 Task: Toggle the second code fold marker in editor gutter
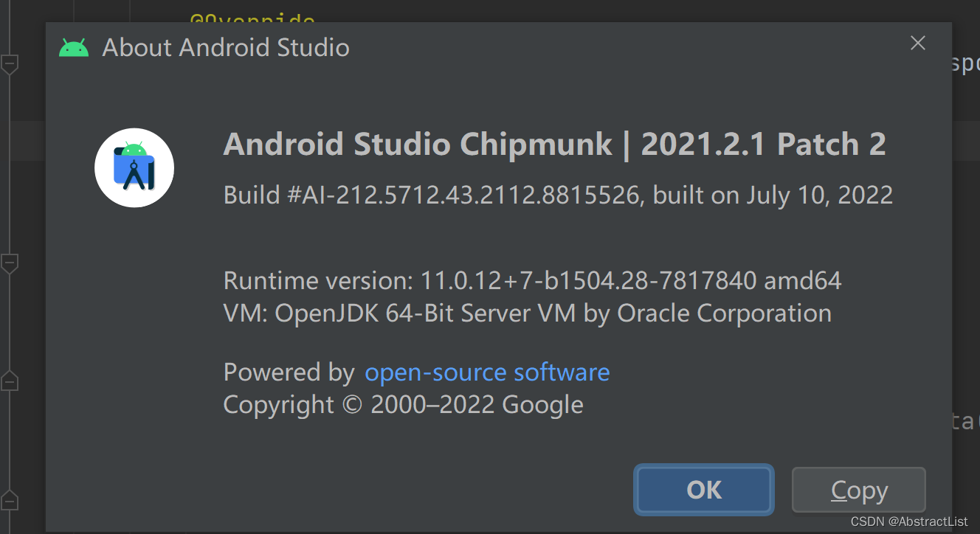[x=9, y=263]
